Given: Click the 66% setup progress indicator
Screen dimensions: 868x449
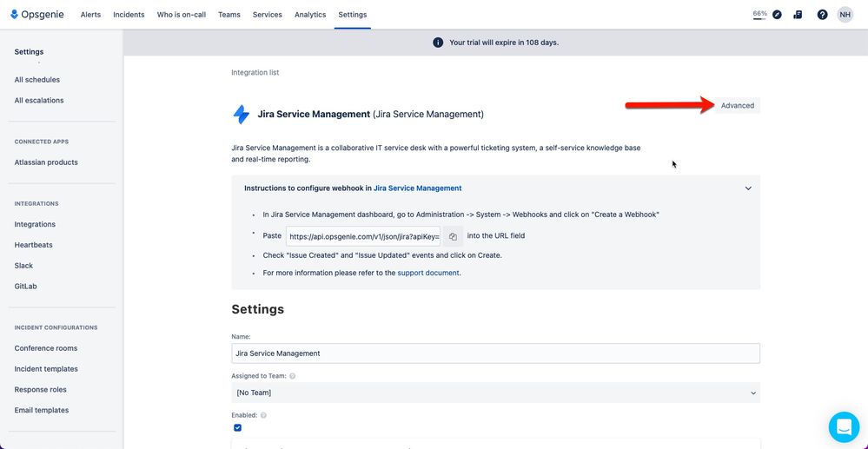Looking at the screenshot, I should [x=759, y=15].
